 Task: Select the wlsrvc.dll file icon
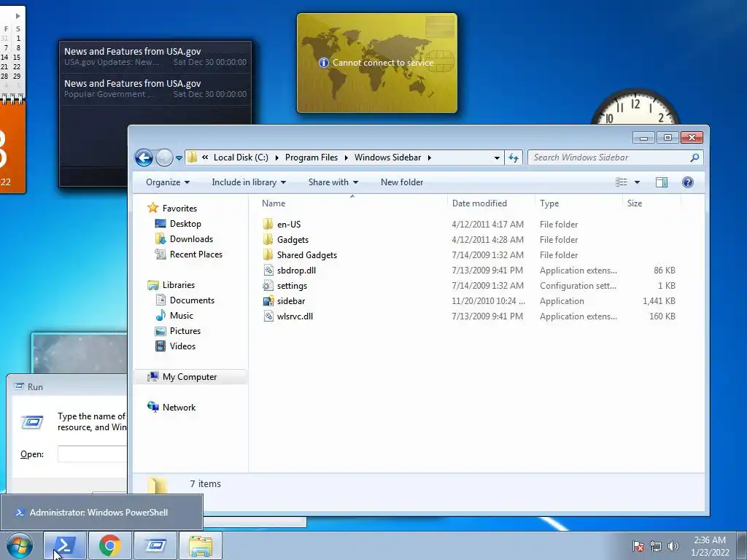tap(268, 316)
